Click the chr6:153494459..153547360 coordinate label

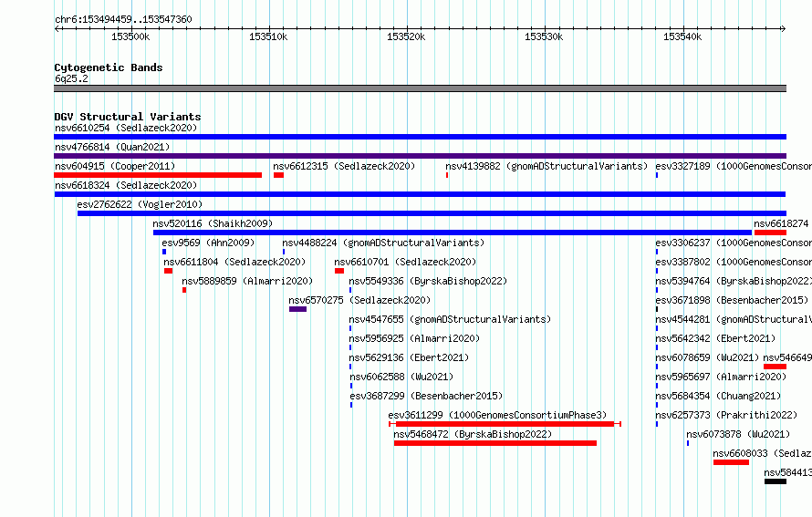tap(123, 19)
